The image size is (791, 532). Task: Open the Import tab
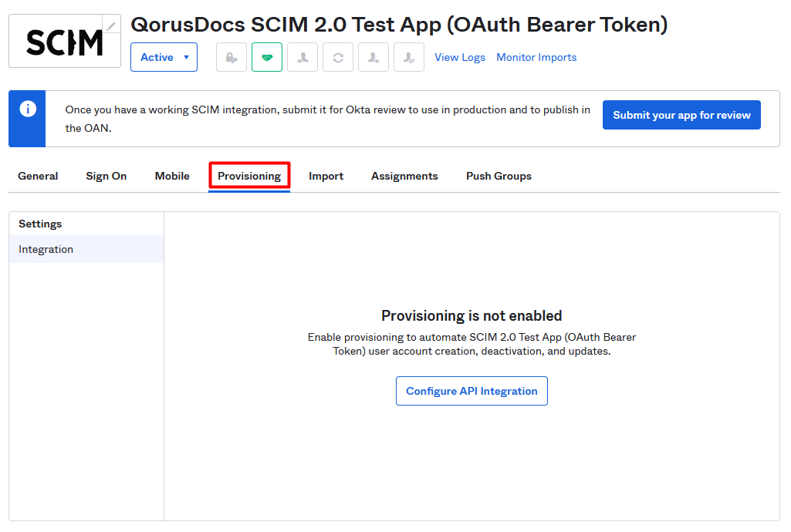pos(326,177)
